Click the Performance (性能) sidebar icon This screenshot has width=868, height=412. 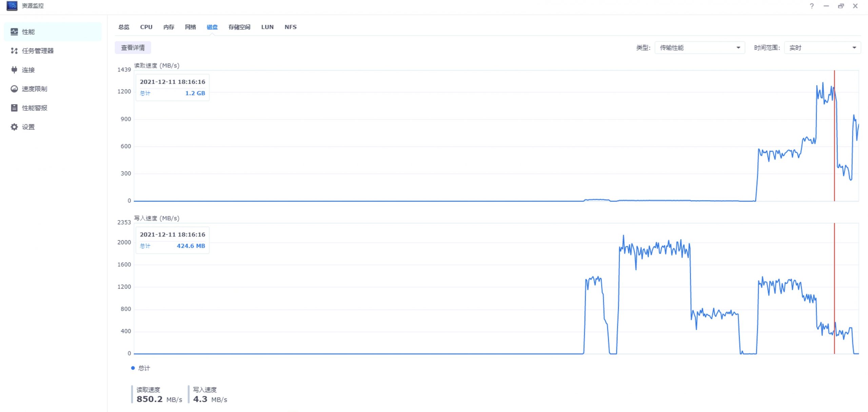pyautogui.click(x=14, y=32)
